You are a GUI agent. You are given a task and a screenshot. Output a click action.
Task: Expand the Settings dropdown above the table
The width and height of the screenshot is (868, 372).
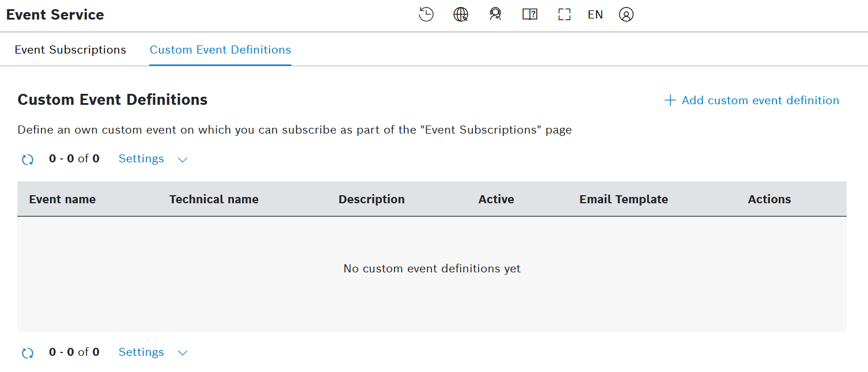(x=153, y=159)
